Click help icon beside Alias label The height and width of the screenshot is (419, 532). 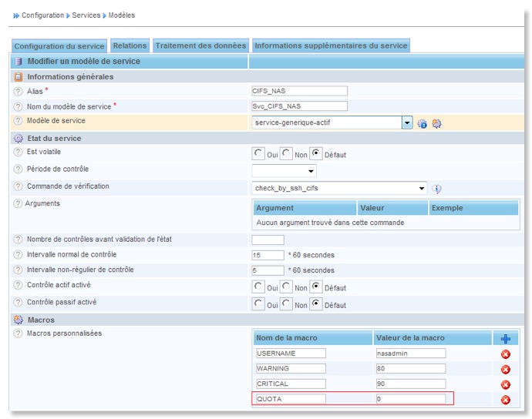point(18,91)
